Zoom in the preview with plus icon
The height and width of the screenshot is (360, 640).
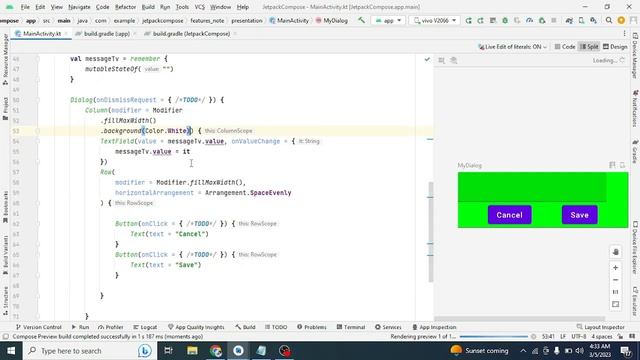(x=616, y=268)
